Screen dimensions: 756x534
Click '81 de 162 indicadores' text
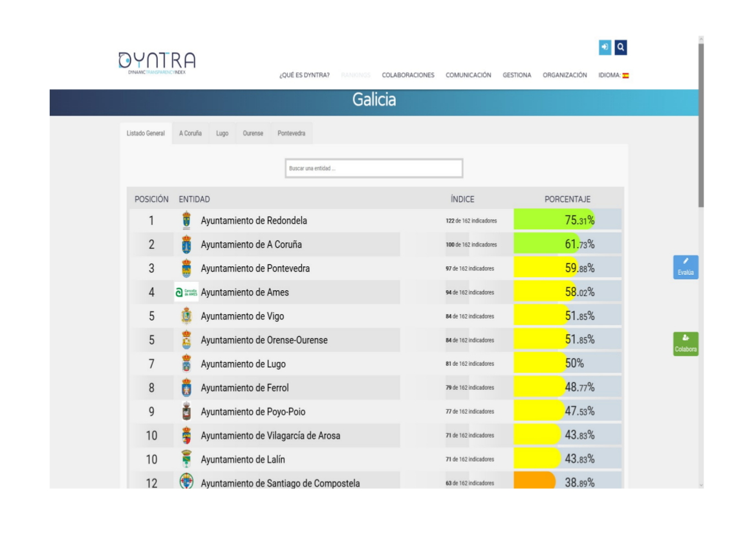pyautogui.click(x=470, y=364)
